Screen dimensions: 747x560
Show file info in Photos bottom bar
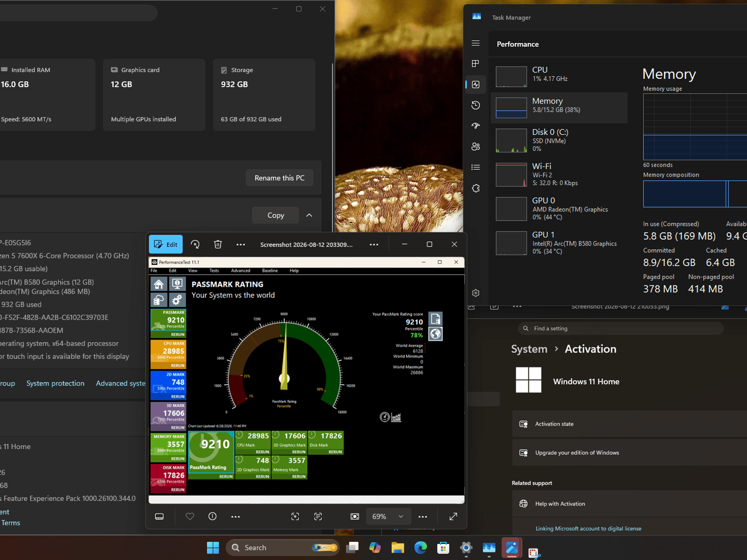coord(212,516)
